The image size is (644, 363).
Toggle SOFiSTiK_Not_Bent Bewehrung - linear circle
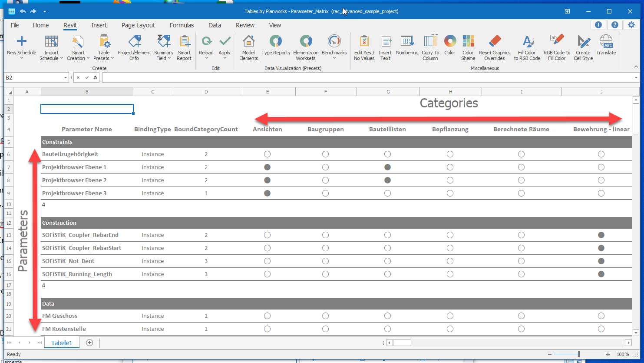[601, 261]
